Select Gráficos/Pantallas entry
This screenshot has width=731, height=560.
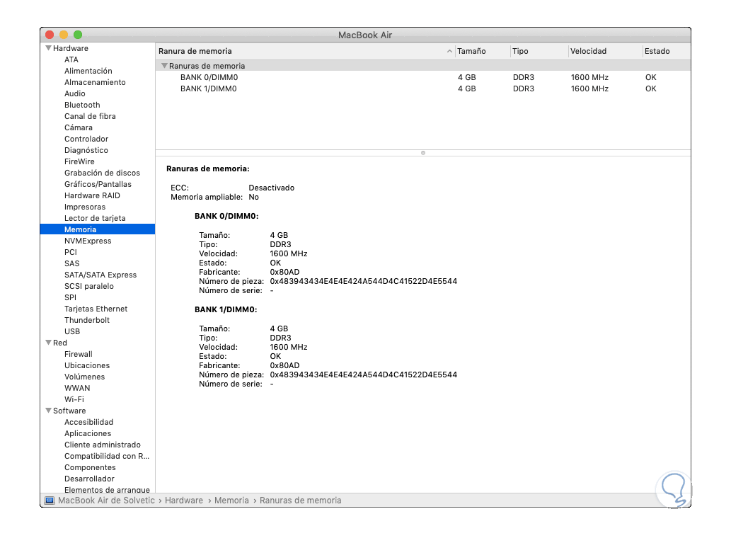click(98, 184)
